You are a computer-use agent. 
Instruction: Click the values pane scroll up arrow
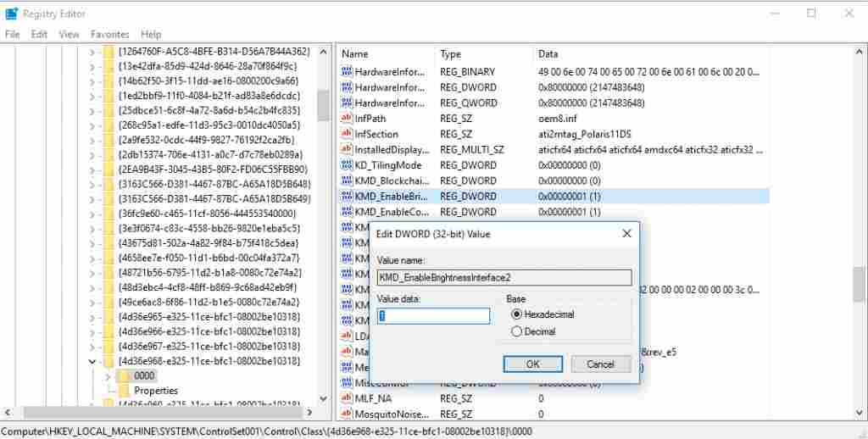click(859, 52)
